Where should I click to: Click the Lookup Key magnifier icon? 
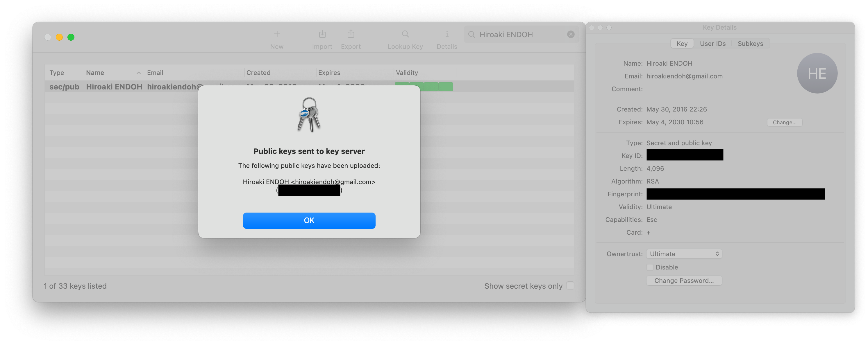pos(405,34)
